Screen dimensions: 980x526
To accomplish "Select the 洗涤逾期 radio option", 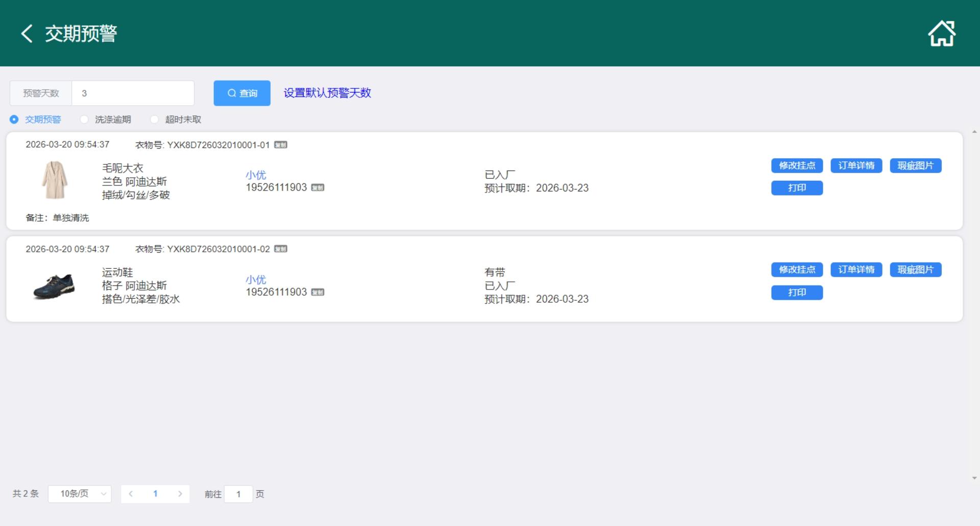I will 84,119.
